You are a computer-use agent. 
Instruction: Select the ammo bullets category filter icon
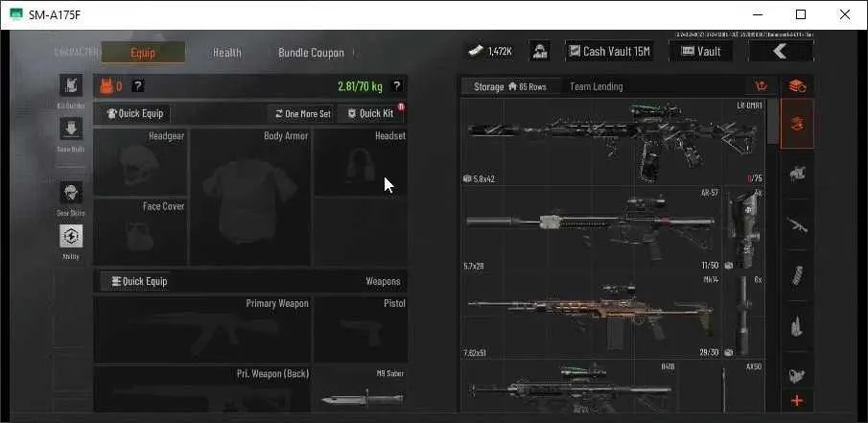pos(797,325)
